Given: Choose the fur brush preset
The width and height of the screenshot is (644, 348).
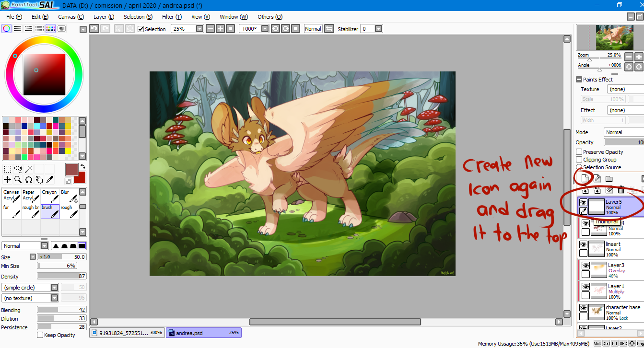Looking at the screenshot, I should [12, 211].
